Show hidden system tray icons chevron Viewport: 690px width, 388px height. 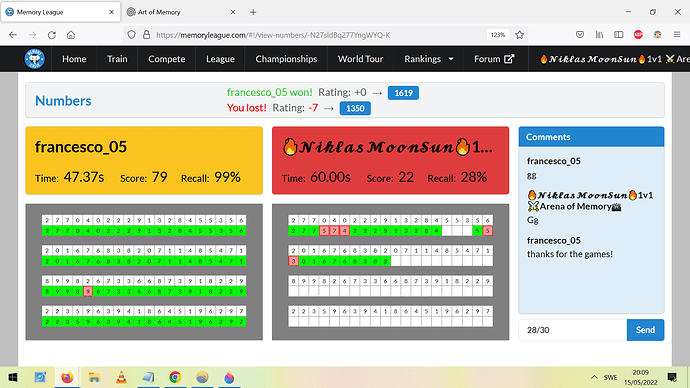(594, 377)
